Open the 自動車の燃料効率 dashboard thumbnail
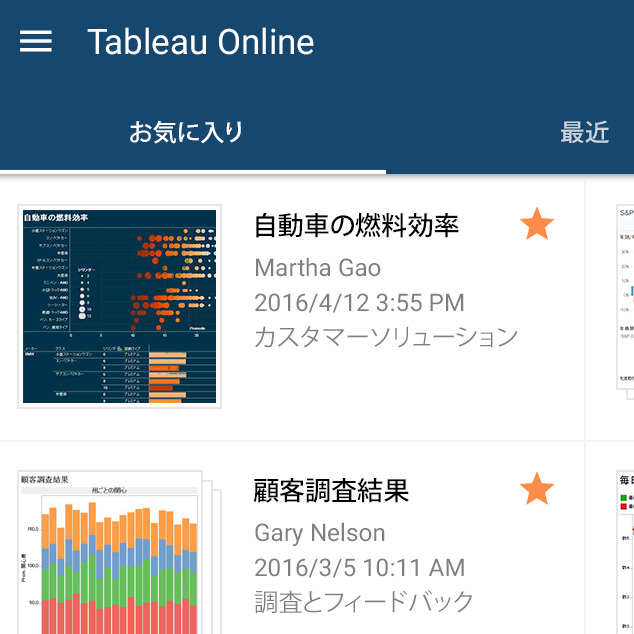The height and width of the screenshot is (634, 634). [118, 307]
